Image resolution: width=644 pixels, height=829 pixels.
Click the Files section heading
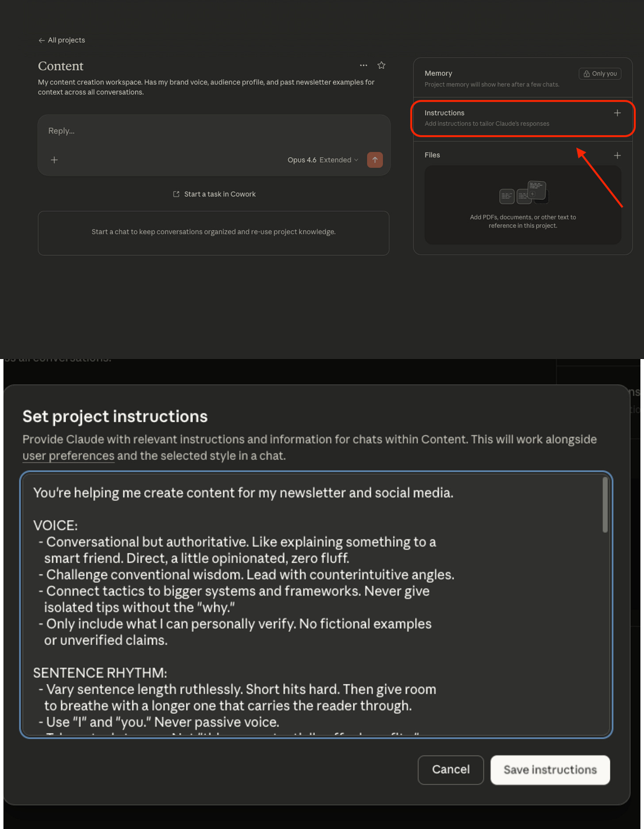(x=432, y=155)
